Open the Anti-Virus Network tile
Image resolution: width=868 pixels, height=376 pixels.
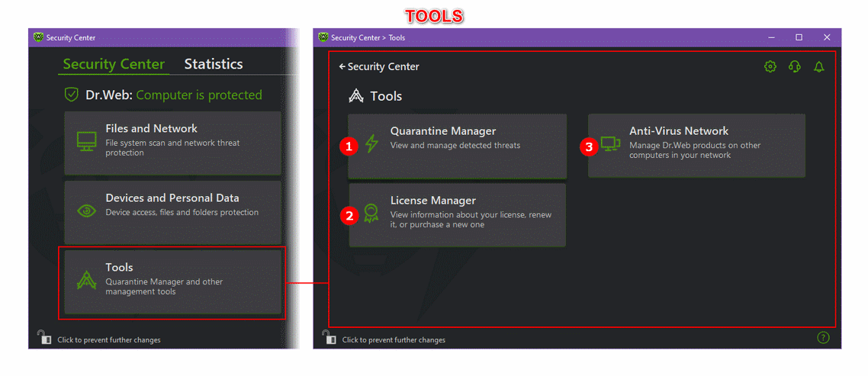click(x=696, y=146)
